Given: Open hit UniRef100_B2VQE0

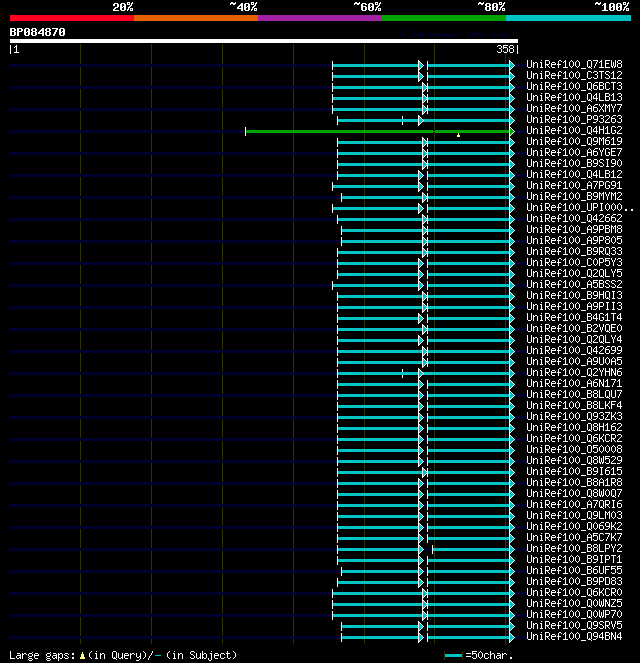Looking at the screenshot, I should [574, 328].
